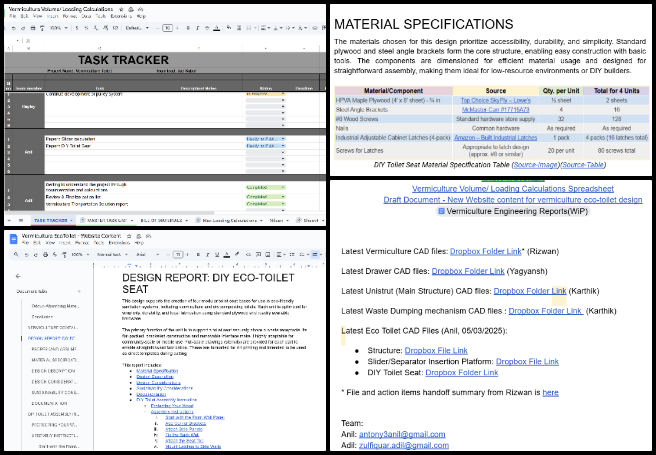This screenshot has width=656, height=455.
Task: Toggle underline in Docs toolbar
Action: [x=217, y=255]
